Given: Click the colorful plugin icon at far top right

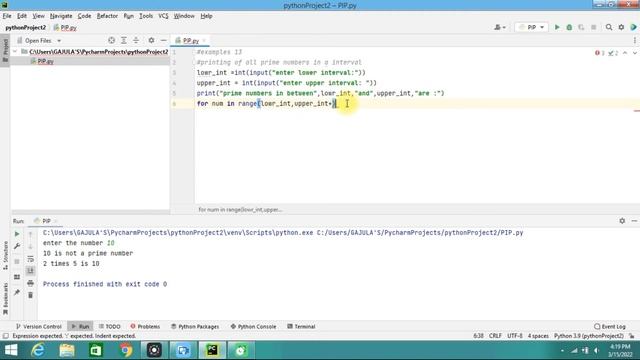Looking at the screenshot, I should point(633,27).
